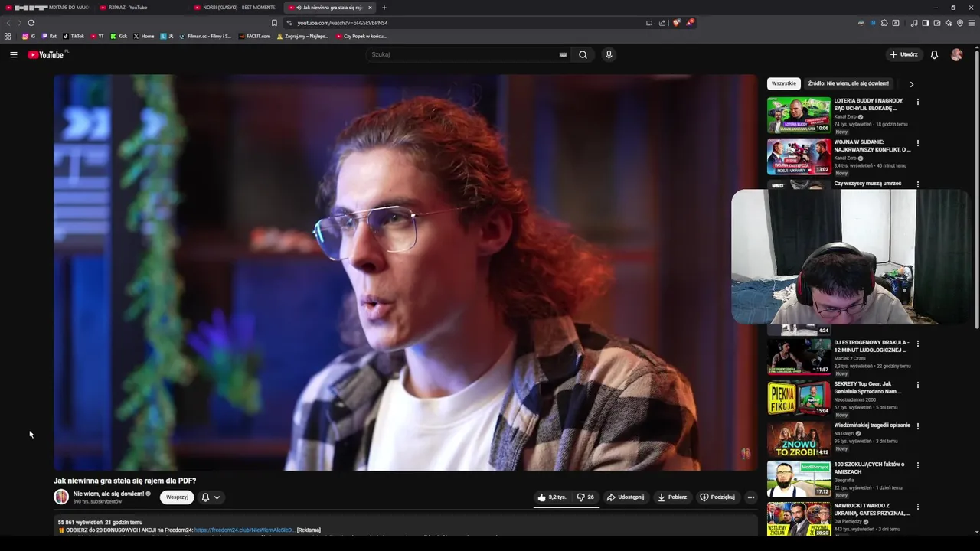The height and width of the screenshot is (551, 980).
Task: Open options menu for SEKRETY Top Gear video
Action: (x=918, y=385)
